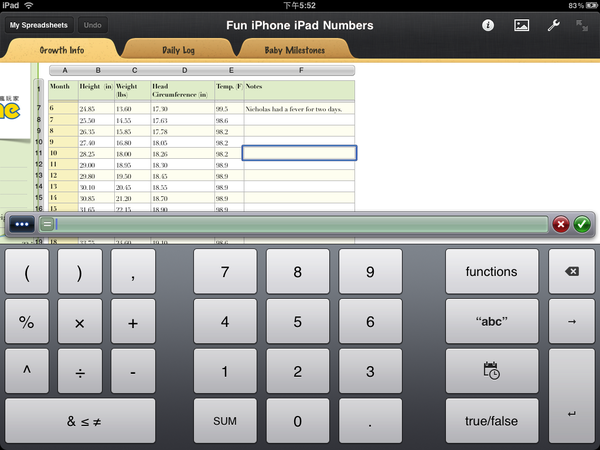This screenshot has height=450, width=600.
Task: Tap the number 3 key
Action: coord(370,371)
